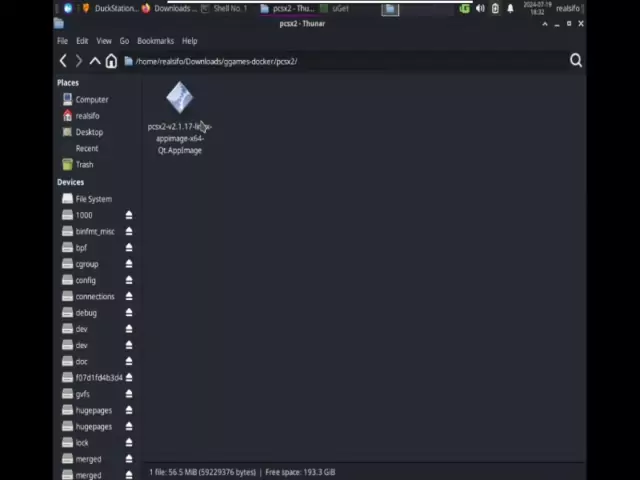Image resolution: width=640 pixels, height=480 pixels.
Task: Open search with the magnifier icon
Action: tap(576, 61)
